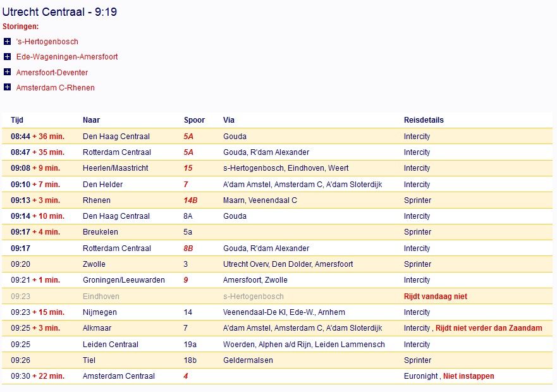Open the 's-Hertogenbosch disruption link
This screenshot has width=557, height=392.
(x=47, y=42)
